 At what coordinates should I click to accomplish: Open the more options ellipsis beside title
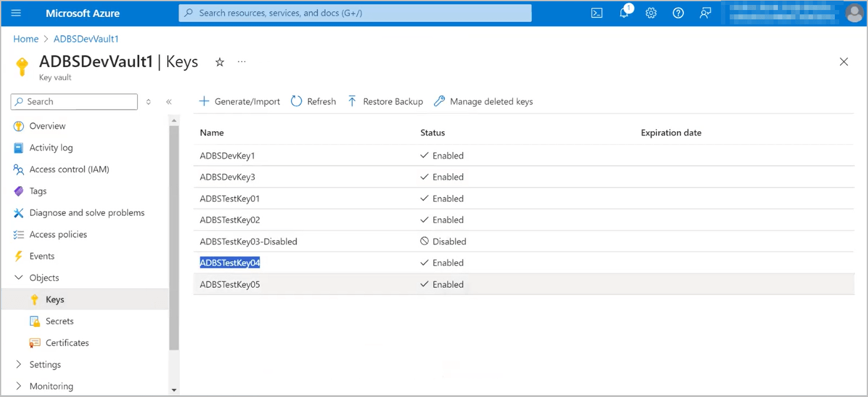click(x=242, y=62)
